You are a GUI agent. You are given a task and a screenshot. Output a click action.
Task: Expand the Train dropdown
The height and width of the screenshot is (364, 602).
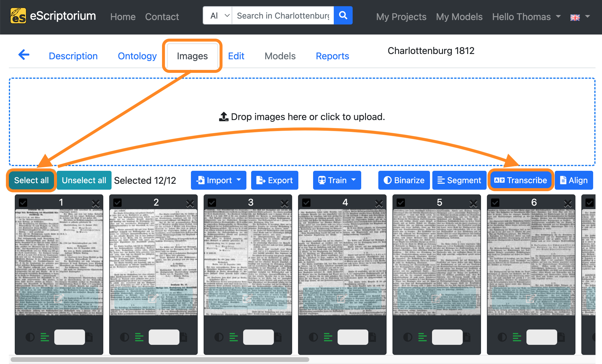pos(337,180)
